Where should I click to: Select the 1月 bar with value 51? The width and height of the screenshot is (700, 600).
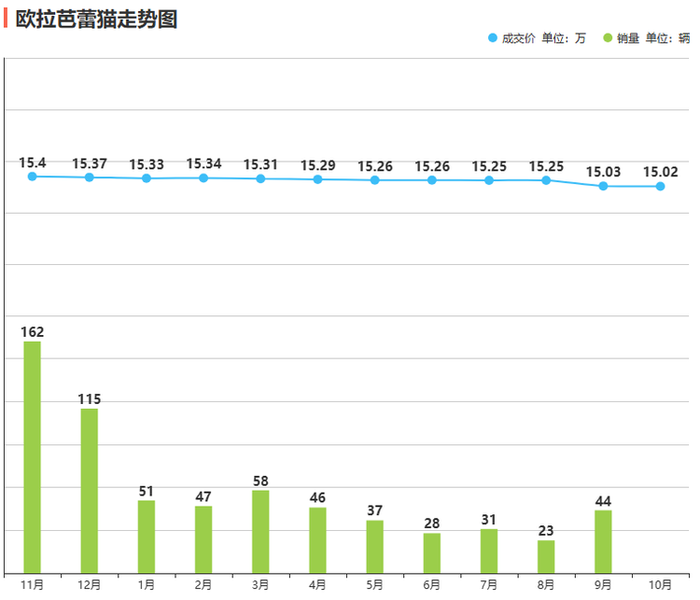tap(147, 537)
